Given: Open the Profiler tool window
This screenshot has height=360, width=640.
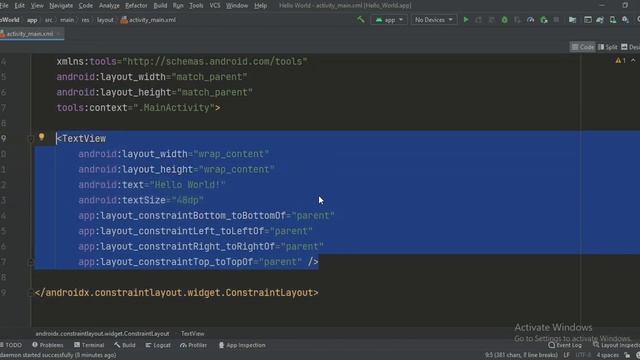Looking at the screenshot, I should pyautogui.click(x=193, y=345).
